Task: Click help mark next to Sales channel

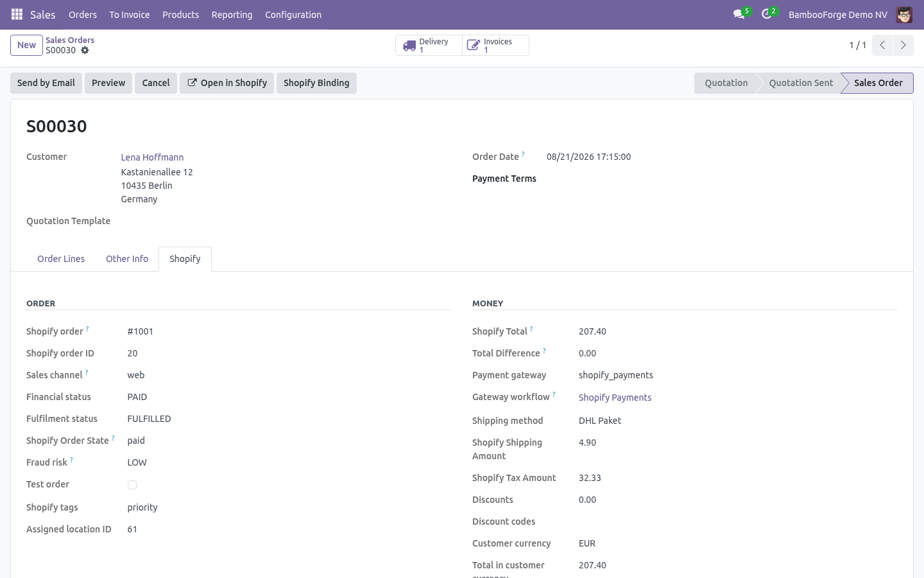Action: tap(87, 372)
